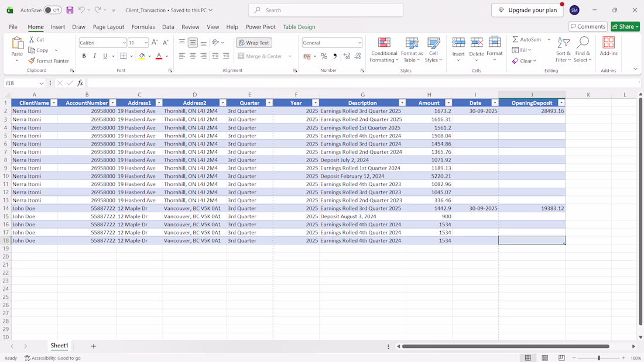The image size is (644, 362).
Task: Expand the Name Box dropdown
Action: coord(42,83)
